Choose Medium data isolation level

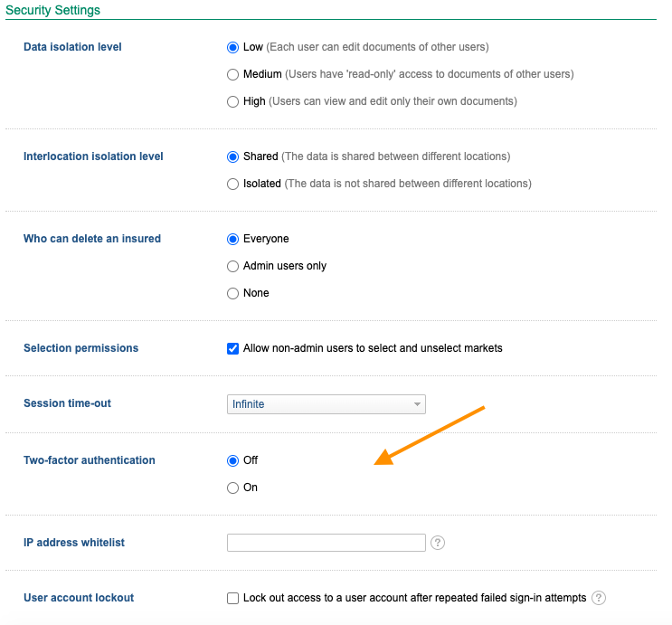[x=233, y=74]
